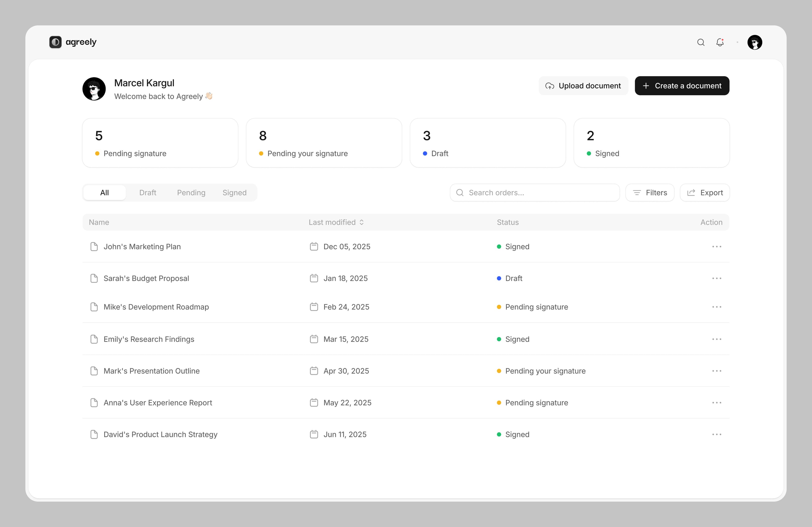The image size is (812, 527).
Task: Open Sarah's Budget Proposal document
Action: (x=146, y=278)
